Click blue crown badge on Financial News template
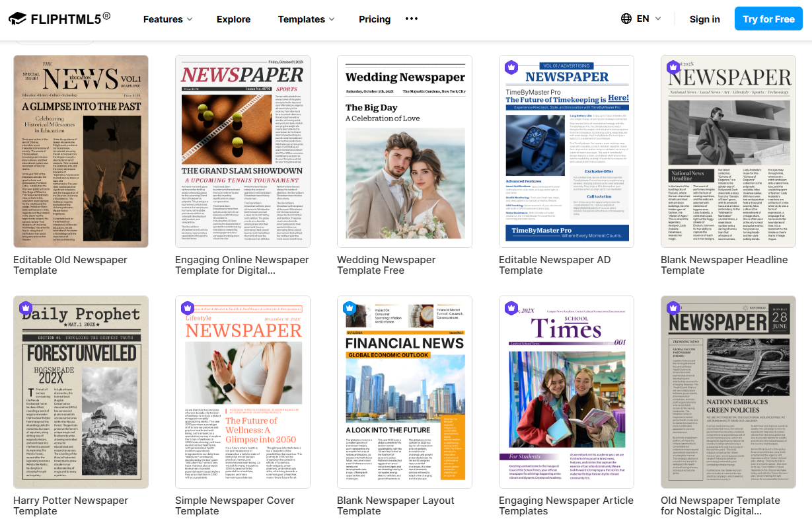 (349, 308)
